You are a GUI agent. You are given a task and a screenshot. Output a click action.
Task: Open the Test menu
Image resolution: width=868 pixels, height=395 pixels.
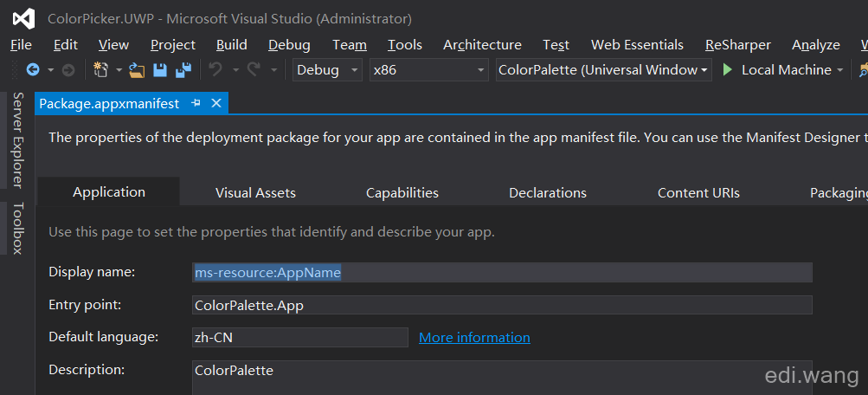pyautogui.click(x=556, y=45)
